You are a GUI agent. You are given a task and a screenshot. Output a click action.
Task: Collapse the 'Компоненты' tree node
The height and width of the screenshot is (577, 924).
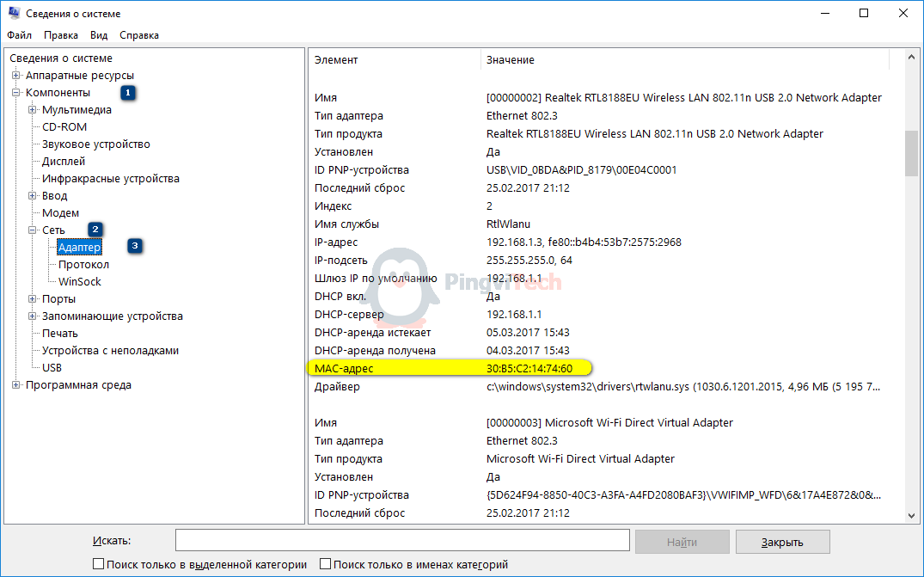(x=16, y=93)
